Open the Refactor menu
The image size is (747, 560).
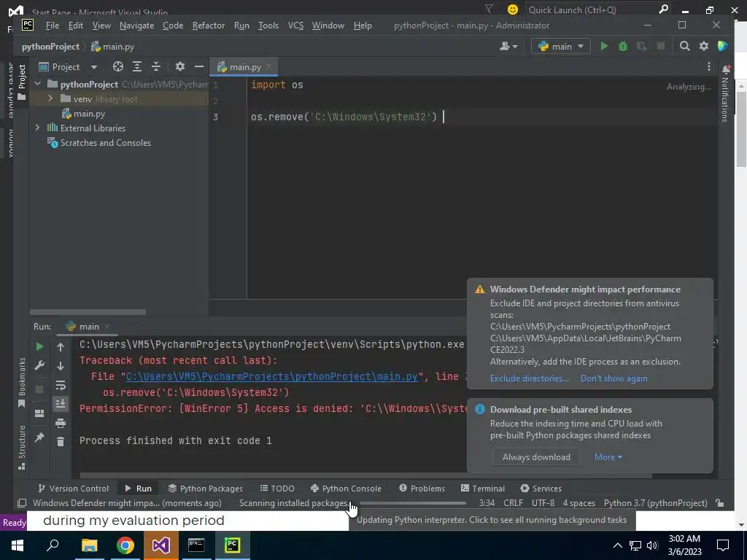pos(208,26)
